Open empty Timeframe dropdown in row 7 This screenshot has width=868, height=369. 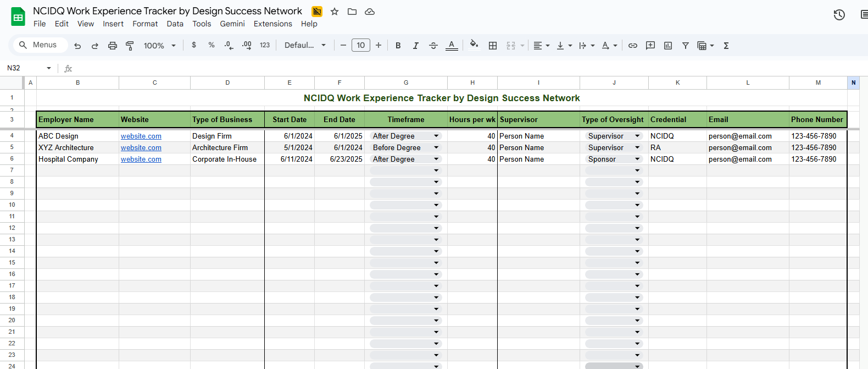pos(406,170)
